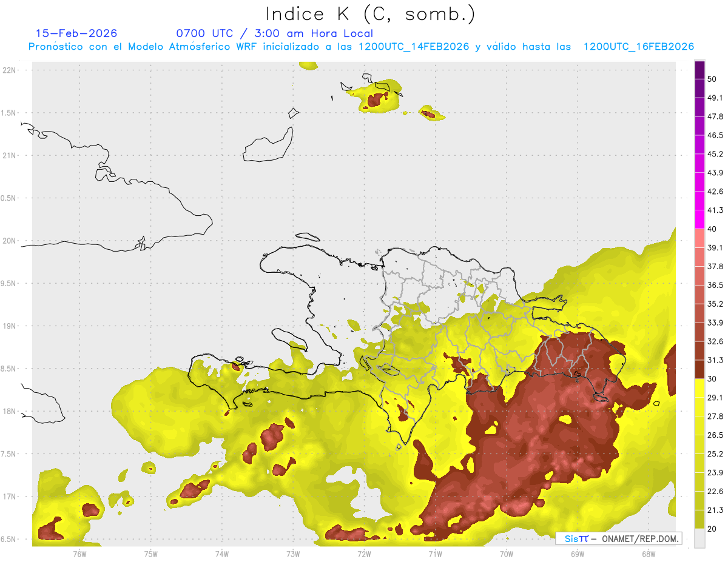
Task: Click "0700 UTC / 3:00 am Hora Local" text
Action: 275,33
